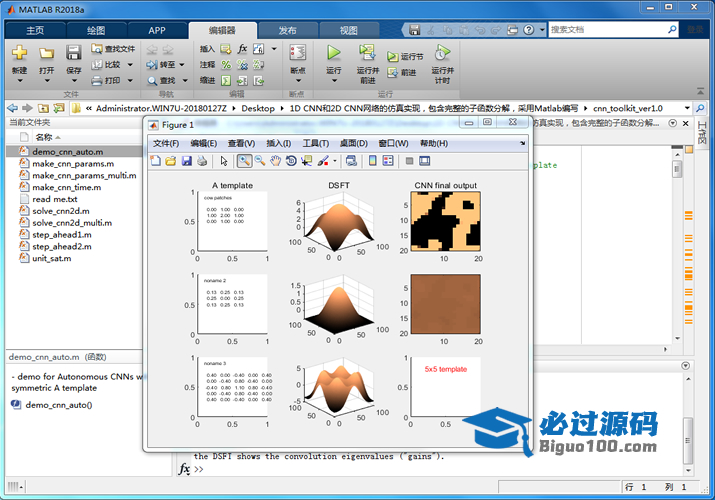Open brush color dropdown in Figure 1 toolbar
Image resolution: width=715 pixels, height=500 pixels.
point(335,160)
